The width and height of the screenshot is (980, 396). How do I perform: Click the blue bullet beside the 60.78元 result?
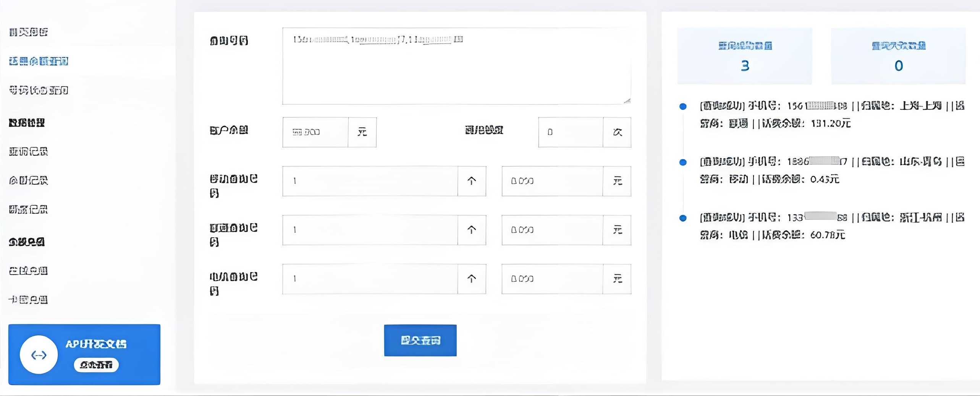(x=683, y=218)
